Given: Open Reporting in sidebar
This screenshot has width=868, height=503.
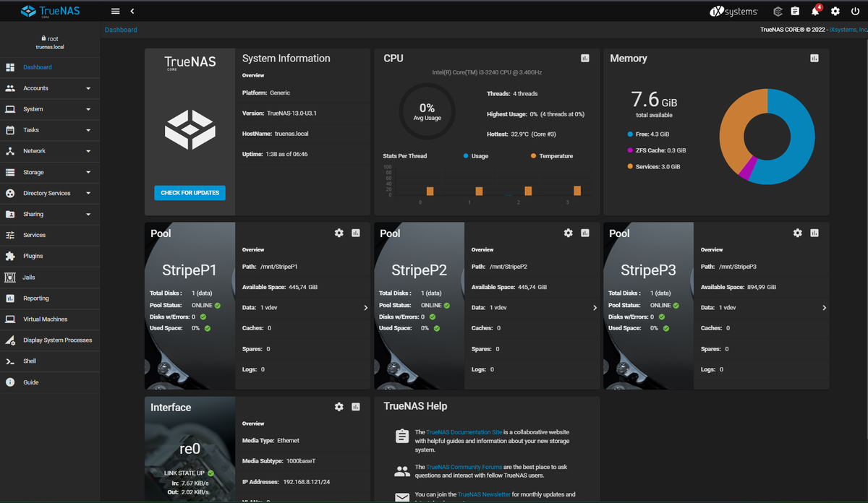Looking at the screenshot, I should (x=50, y=298).
